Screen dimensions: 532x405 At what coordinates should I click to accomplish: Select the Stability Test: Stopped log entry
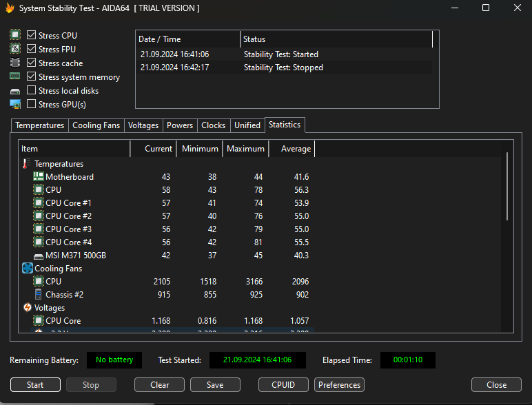pos(285,67)
